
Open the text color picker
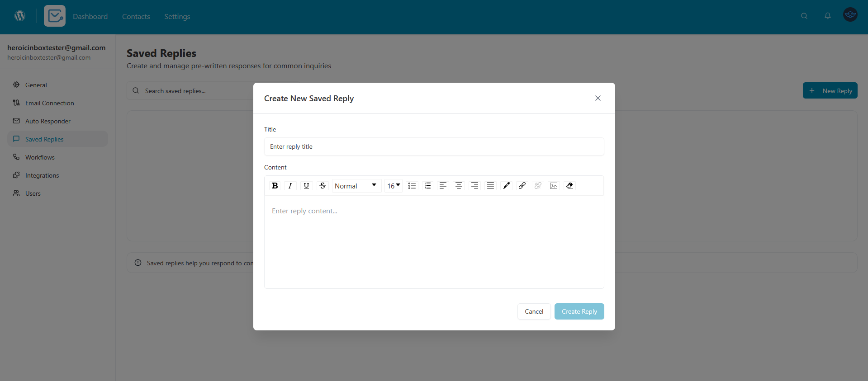[x=506, y=186]
